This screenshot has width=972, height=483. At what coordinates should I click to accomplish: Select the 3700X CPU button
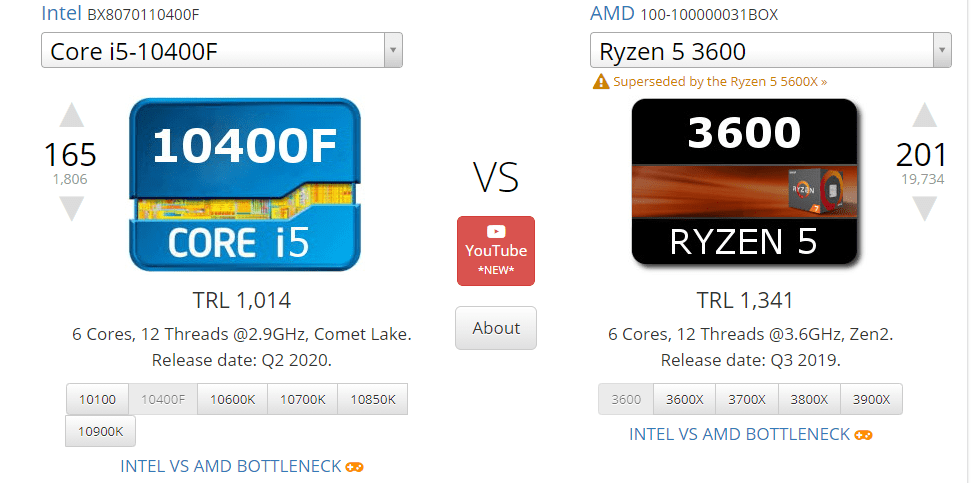coord(747,399)
